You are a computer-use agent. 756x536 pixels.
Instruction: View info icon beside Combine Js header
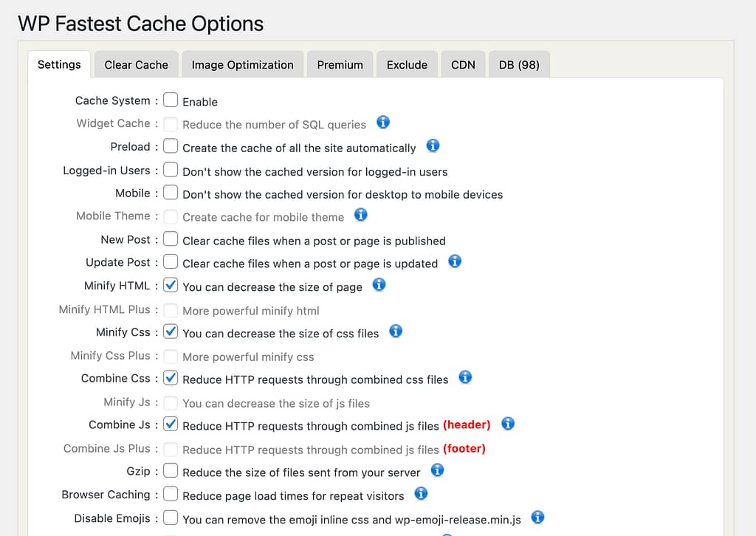click(x=508, y=424)
